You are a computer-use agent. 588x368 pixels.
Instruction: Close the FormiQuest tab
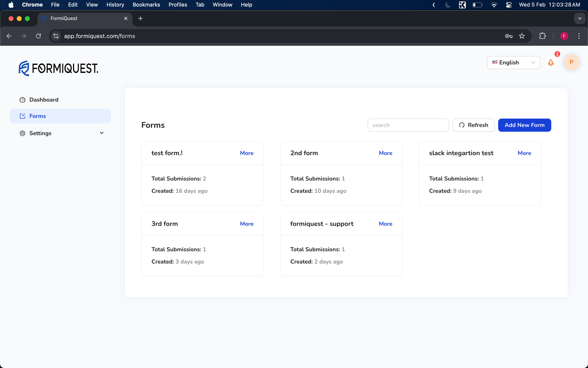click(x=126, y=18)
